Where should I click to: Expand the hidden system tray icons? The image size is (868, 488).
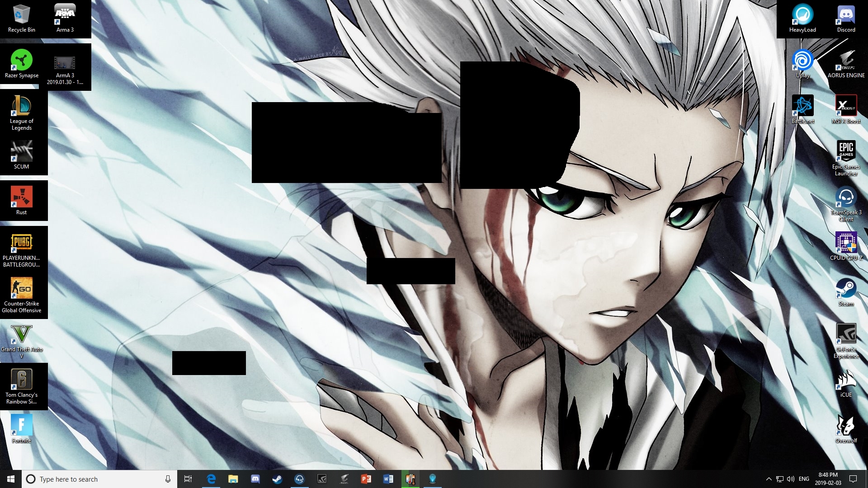(x=769, y=479)
